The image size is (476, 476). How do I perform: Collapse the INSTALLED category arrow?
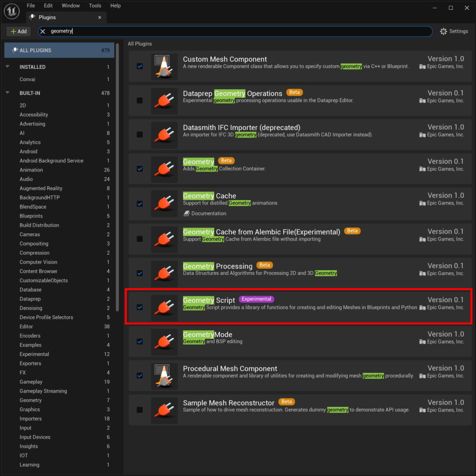[7, 66]
